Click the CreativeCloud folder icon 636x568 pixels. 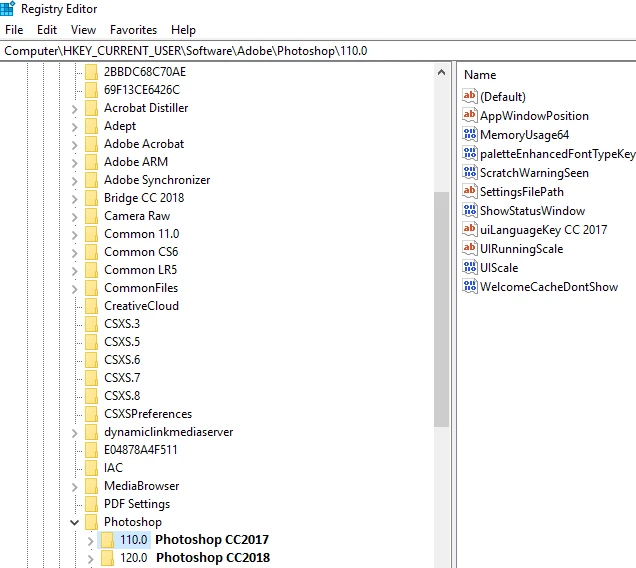click(91, 306)
